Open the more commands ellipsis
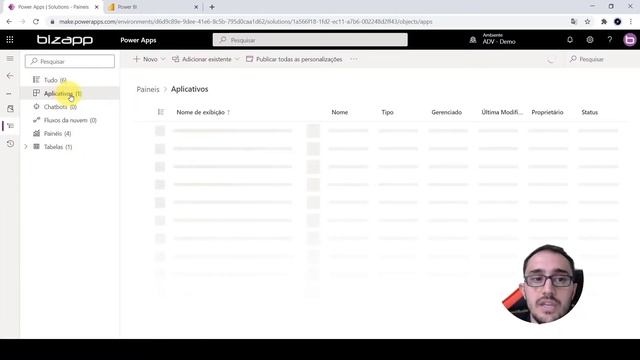This screenshot has width=640, height=360. (x=353, y=59)
